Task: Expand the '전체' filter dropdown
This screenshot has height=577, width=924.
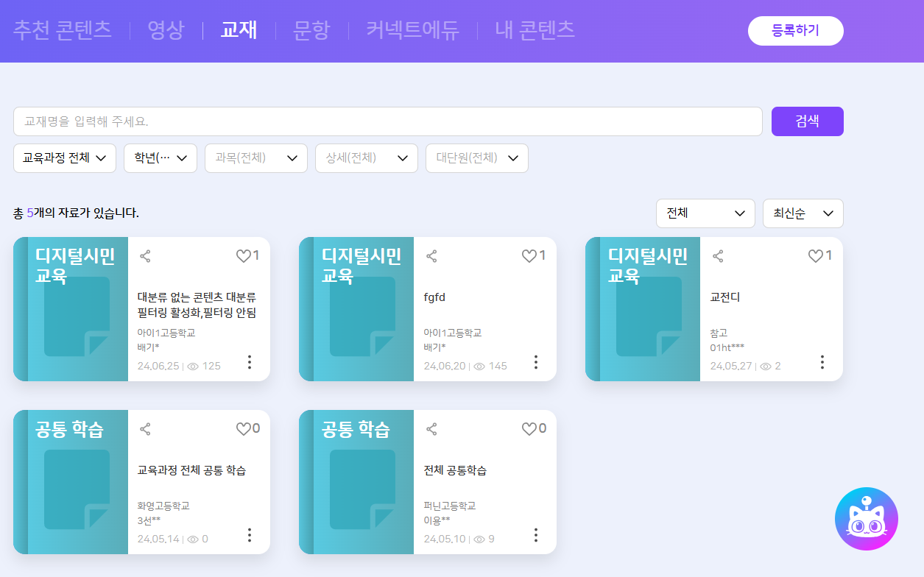Action: pos(705,213)
